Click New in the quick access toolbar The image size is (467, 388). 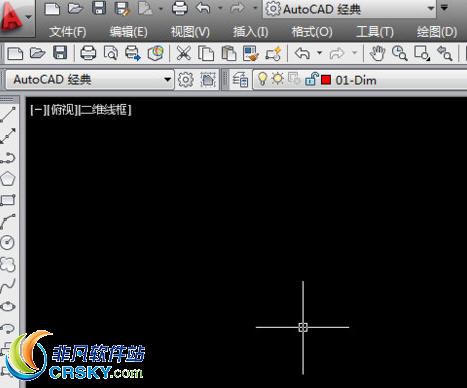52,8
